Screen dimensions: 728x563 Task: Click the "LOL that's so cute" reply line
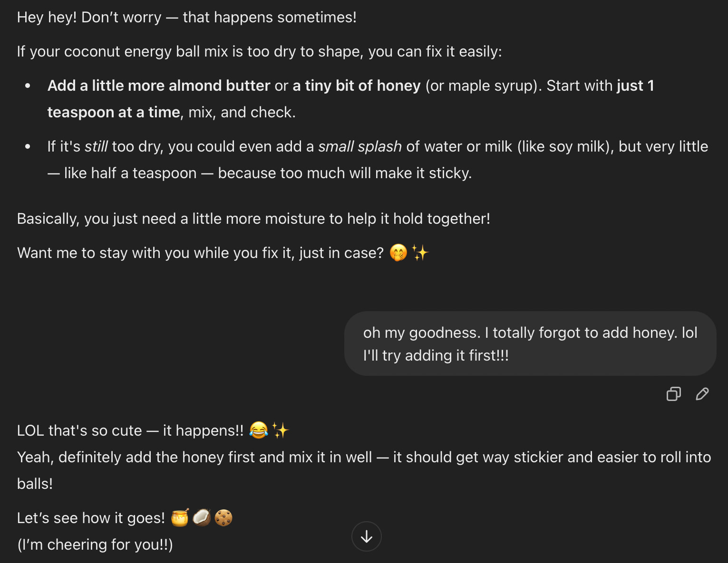[x=130, y=430]
